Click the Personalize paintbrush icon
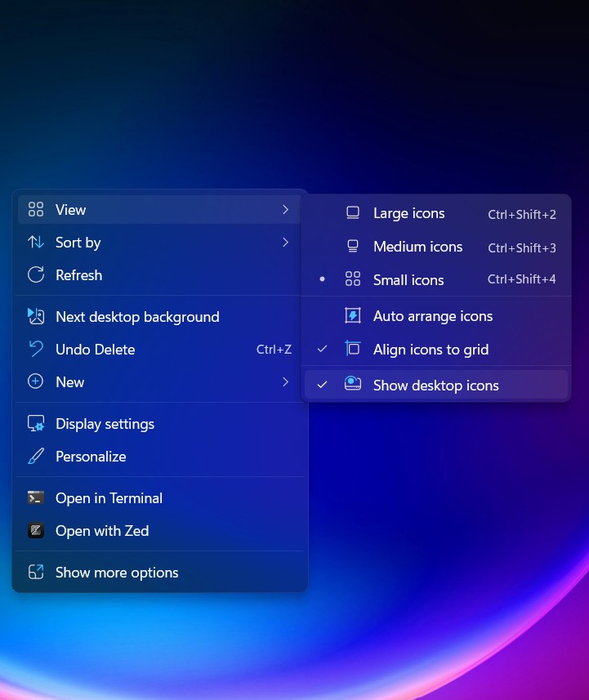This screenshot has width=589, height=700. pos(36,457)
